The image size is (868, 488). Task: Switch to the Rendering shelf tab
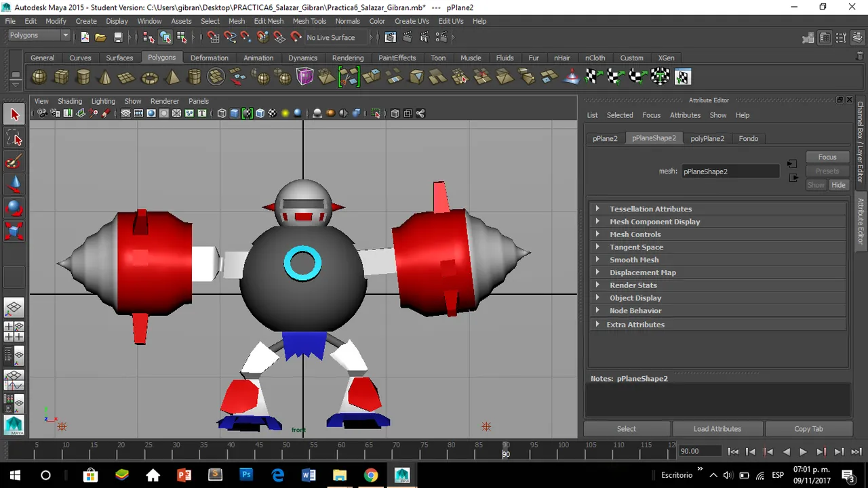click(x=348, y=58)
